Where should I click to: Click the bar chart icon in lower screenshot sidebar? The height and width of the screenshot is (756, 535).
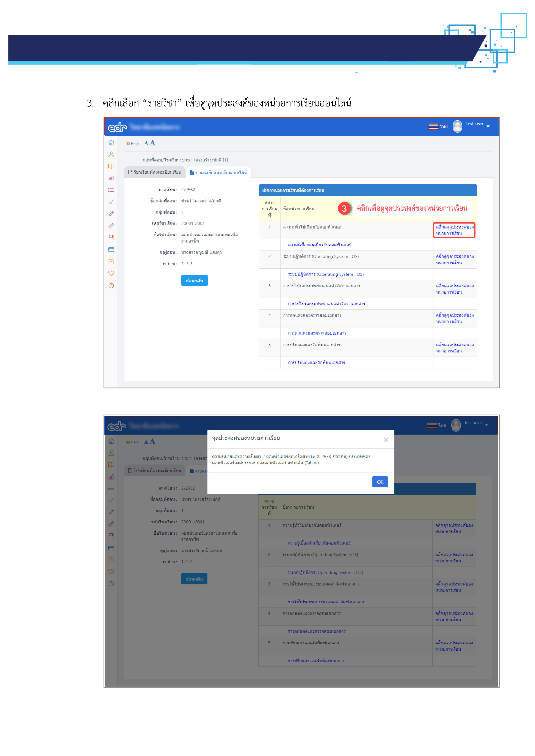click(111, 477)
